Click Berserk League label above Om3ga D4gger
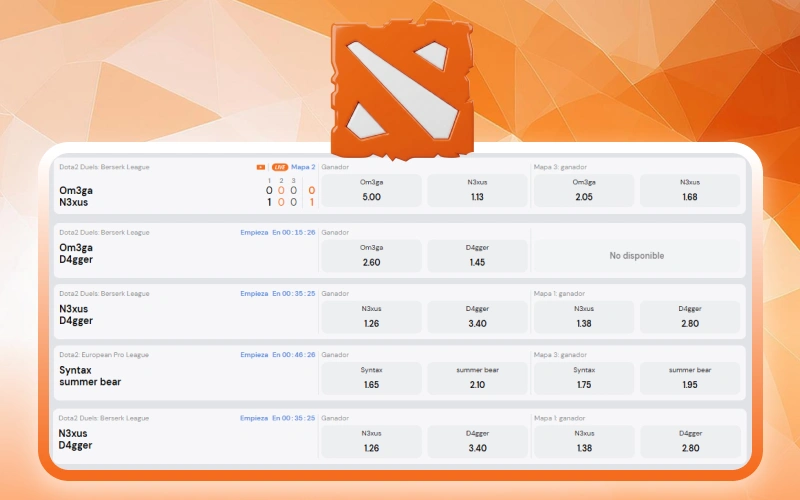Image resolution: width=800 pixels, height=500 pixels. coord(104,233)
